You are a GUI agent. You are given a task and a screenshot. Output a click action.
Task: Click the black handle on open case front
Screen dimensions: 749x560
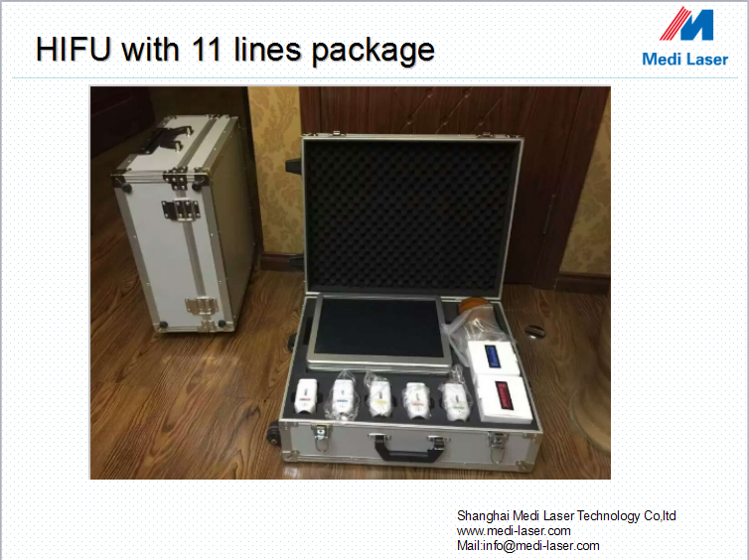pyautogui.click(x=406, y=449)
